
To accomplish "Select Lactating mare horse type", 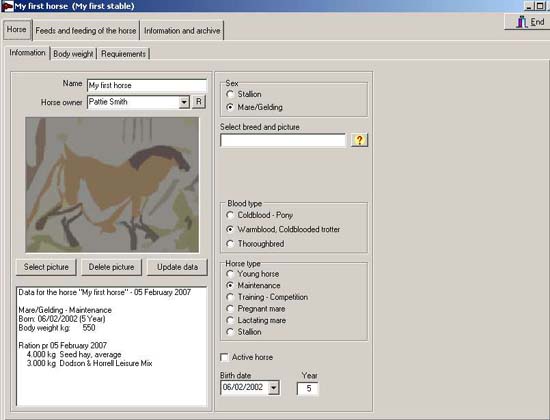I will (x=230, y=320).
